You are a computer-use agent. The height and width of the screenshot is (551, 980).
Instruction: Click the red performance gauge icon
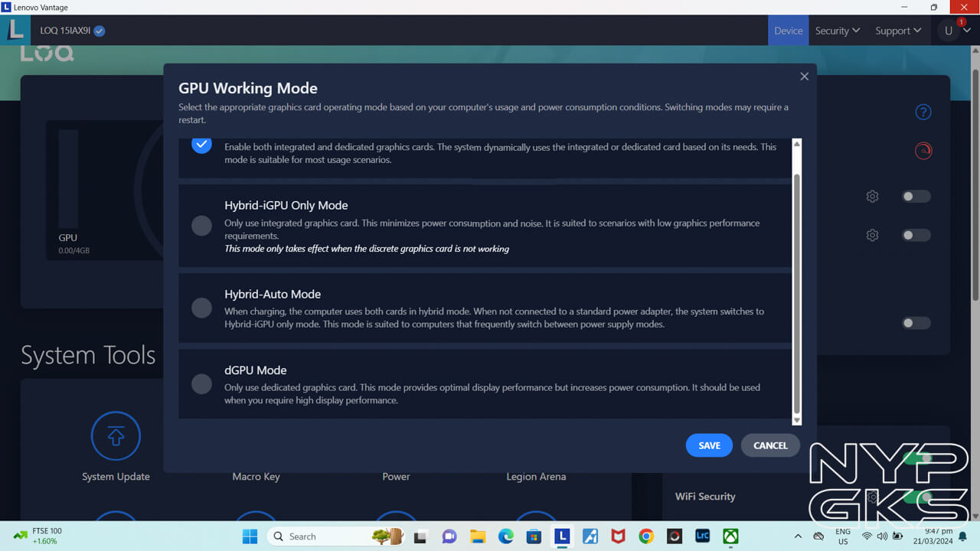point(923,151)
